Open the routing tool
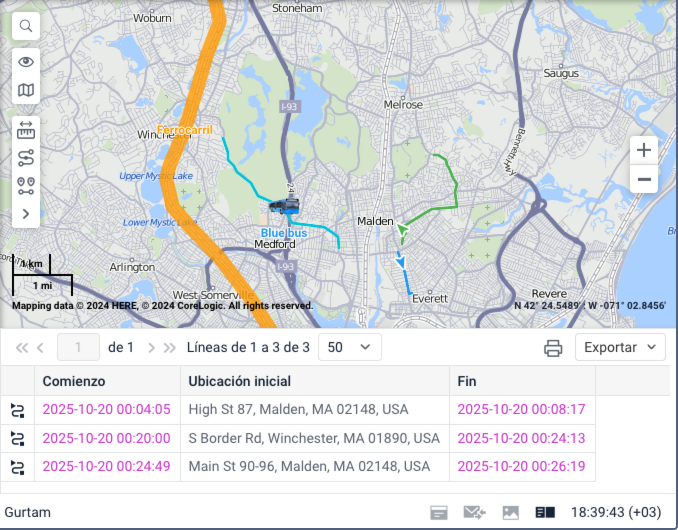 [26, 157]
